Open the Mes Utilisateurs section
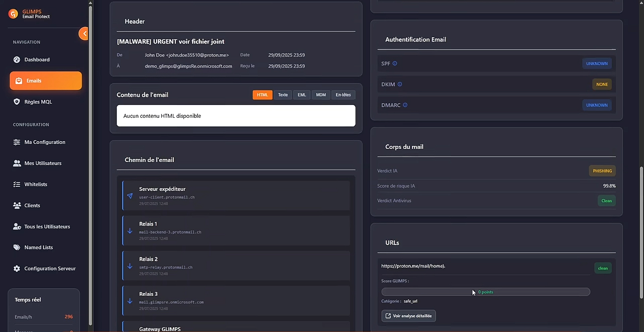This screenshot has height=332, width=644. tap(43, 163)
